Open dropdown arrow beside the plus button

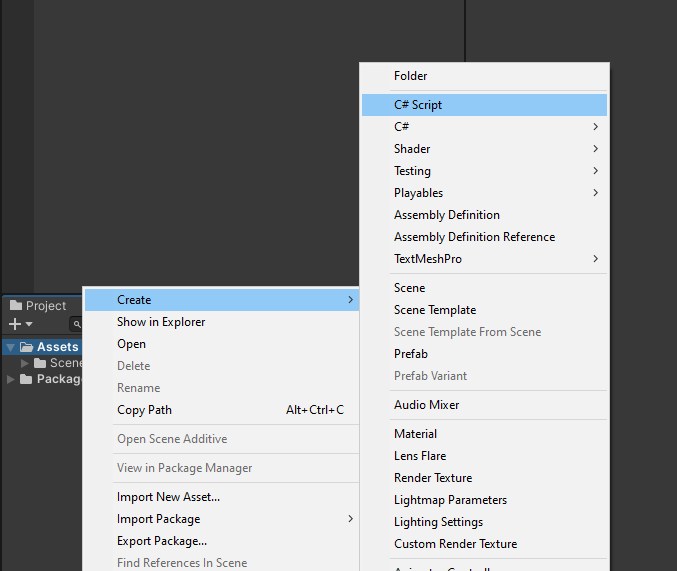point(29,324)
